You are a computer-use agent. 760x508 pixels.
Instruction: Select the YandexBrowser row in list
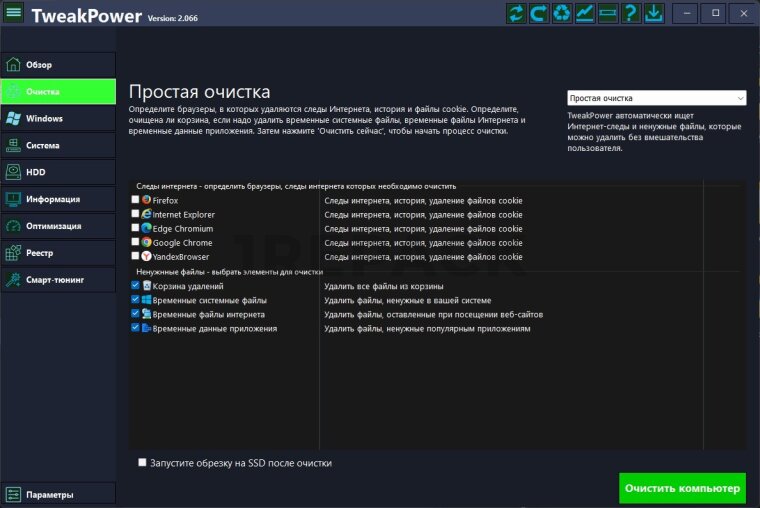click(x=181, y=257)
